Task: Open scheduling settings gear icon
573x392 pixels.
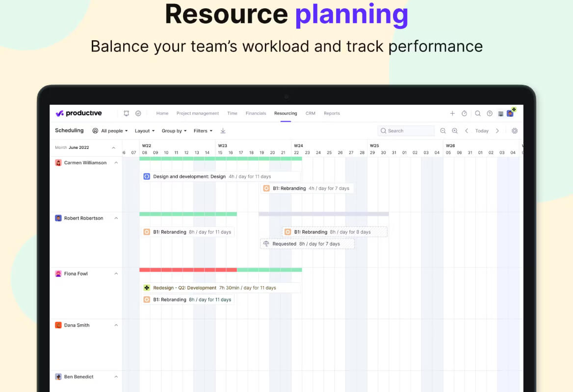Action: pyautogui.click(x=515, y=131)
